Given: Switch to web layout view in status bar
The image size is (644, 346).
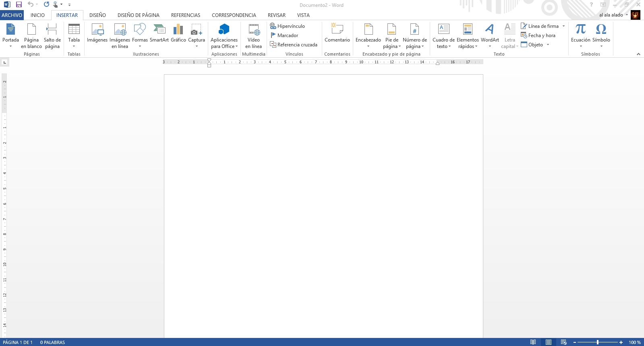Looking at the screenshot, I should tap(563, 342).
